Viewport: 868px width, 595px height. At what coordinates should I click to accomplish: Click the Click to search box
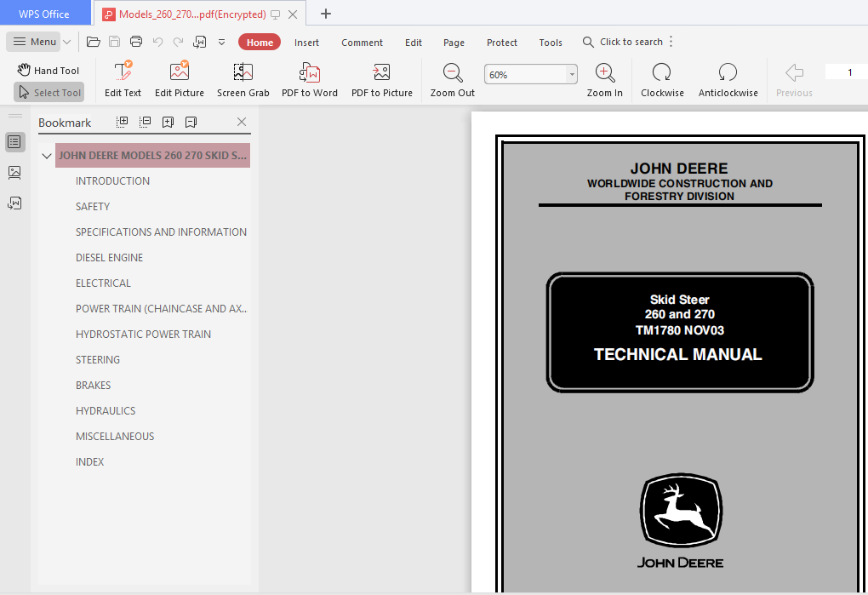tap(623, 42)
